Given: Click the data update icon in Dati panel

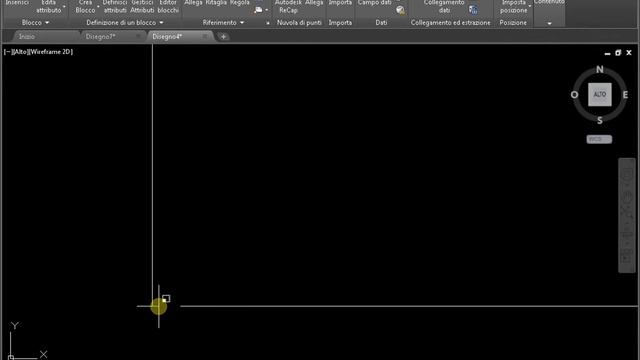Looking at the screenshot, I should (x=400, y=10).
